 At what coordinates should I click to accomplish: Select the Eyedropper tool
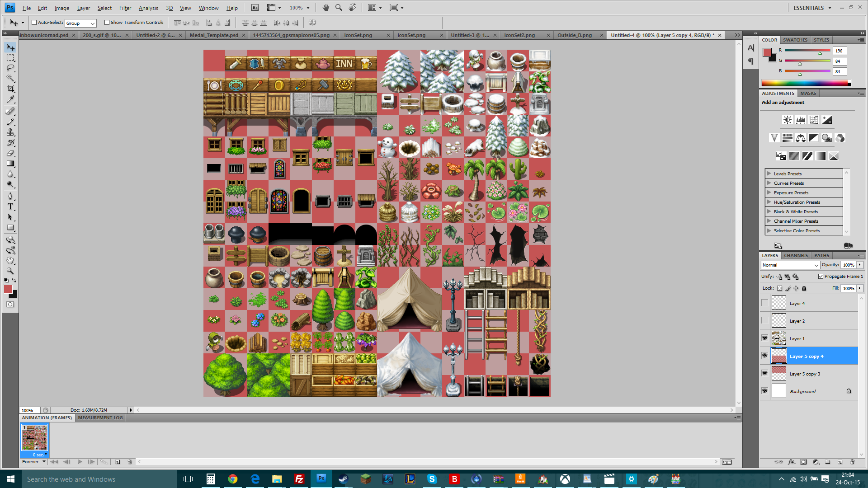[10, 99]
